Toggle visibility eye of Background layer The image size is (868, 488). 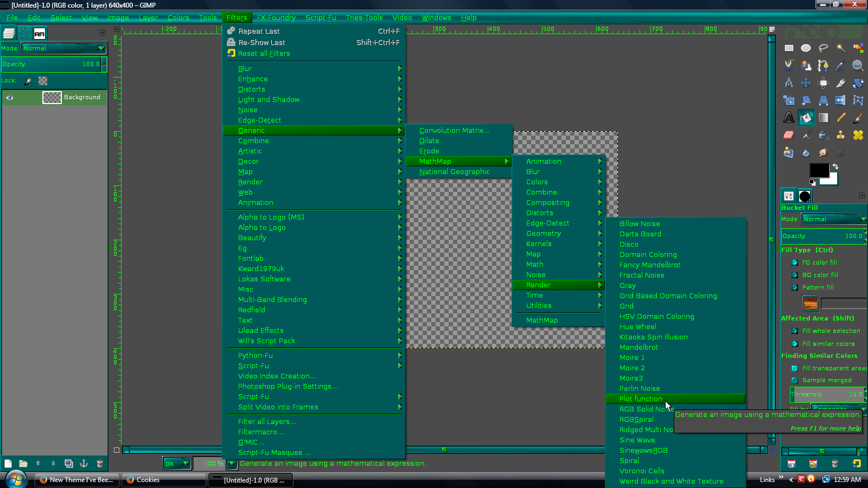(x=10, y=98)
